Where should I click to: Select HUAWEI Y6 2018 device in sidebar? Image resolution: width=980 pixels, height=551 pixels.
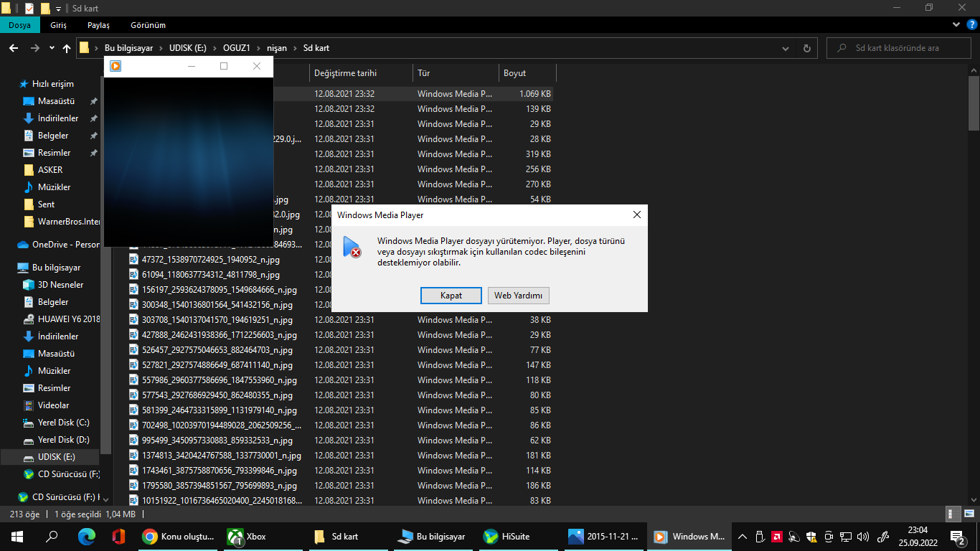click(62, 319)
